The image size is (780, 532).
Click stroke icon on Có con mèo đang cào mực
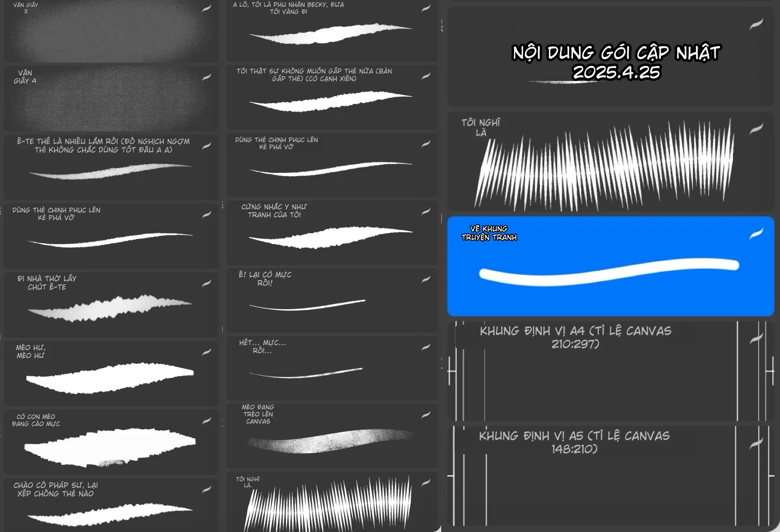pos(207,421)
